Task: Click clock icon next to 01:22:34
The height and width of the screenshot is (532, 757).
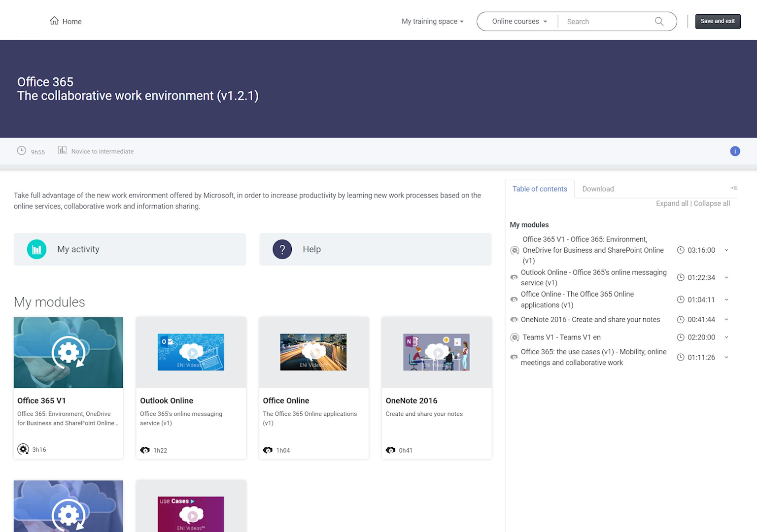Action: point(681,277)
